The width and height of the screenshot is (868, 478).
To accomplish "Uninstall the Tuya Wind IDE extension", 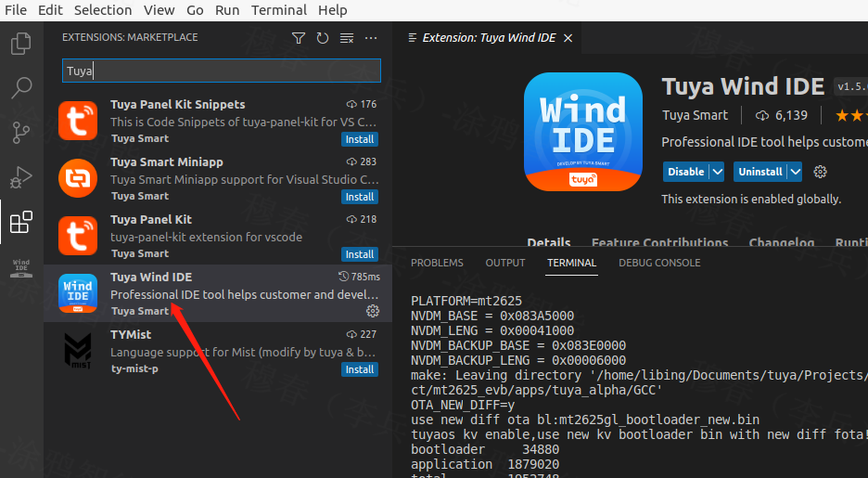I will pos(760,172).
